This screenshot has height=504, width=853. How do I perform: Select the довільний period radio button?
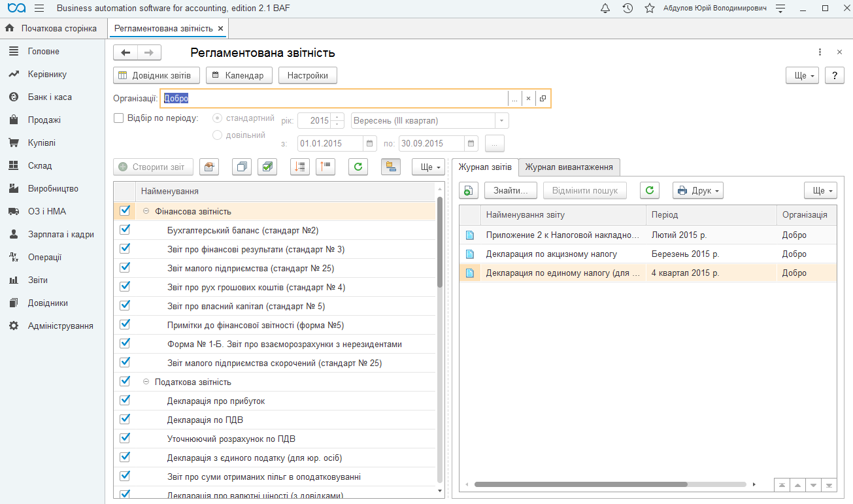(218, 135)
